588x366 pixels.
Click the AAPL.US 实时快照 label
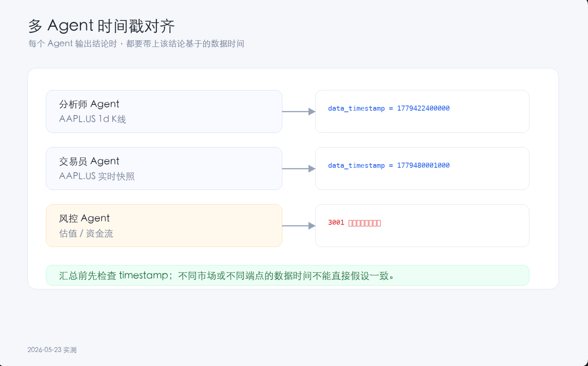coord(97,176)
